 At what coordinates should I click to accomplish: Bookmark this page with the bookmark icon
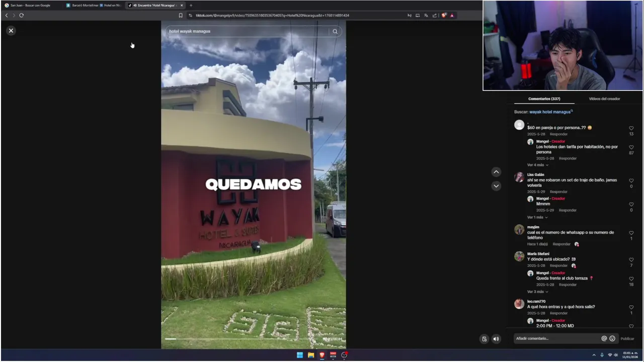tap(181, 15)
